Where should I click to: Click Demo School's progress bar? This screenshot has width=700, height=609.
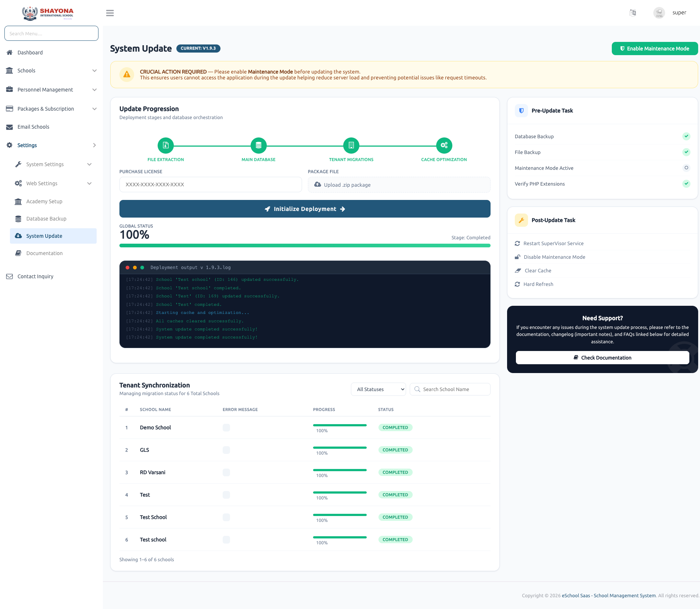pos(340,425)
